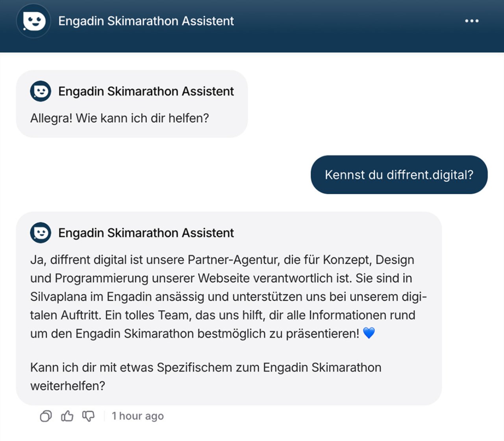Click the blue heart emoji
Image resolution: width=504 pixels, height=441 pixels.
pos(369,333)
